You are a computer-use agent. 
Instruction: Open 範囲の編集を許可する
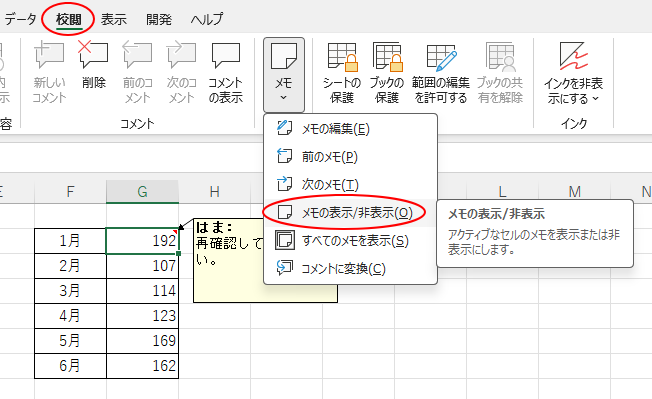click(x=441, y=73)
